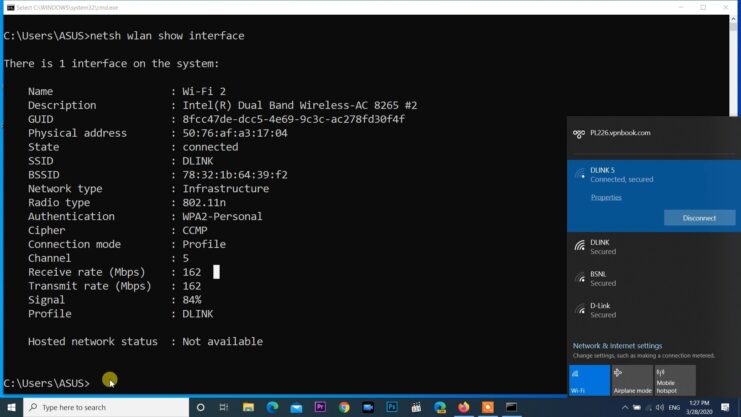Open Premiere Pro from the taskbar
The image size is (741, 417).
tap(320, 408)
